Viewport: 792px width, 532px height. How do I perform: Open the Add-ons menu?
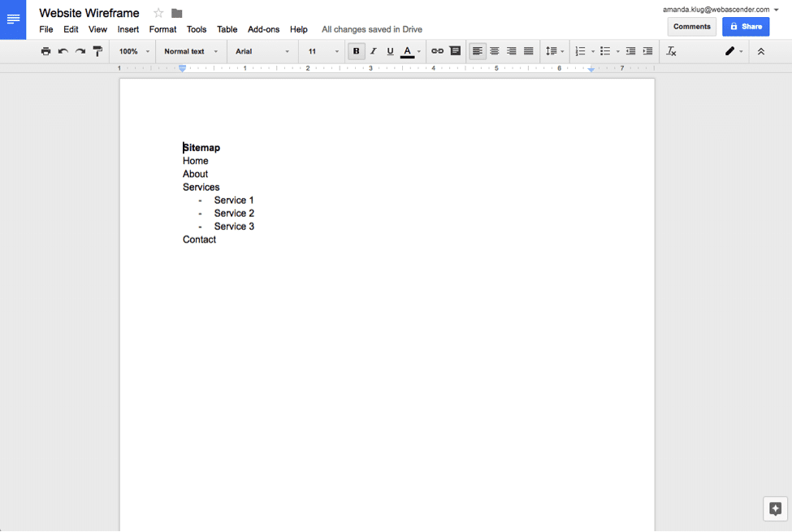coord(263,29)
